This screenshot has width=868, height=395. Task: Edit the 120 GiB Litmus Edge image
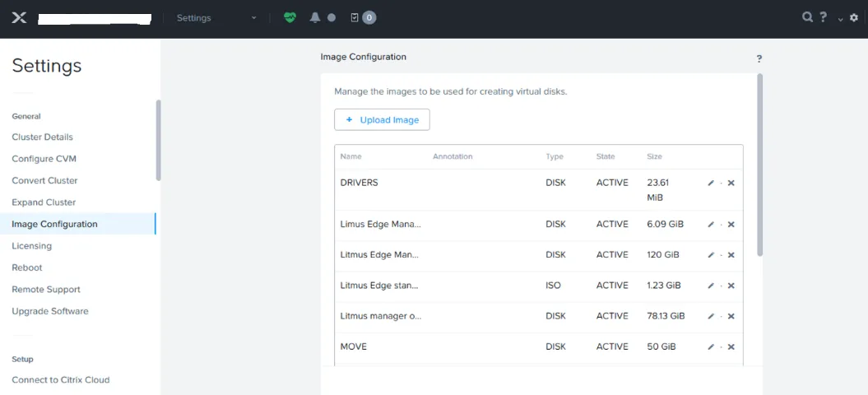coord(711,255)
